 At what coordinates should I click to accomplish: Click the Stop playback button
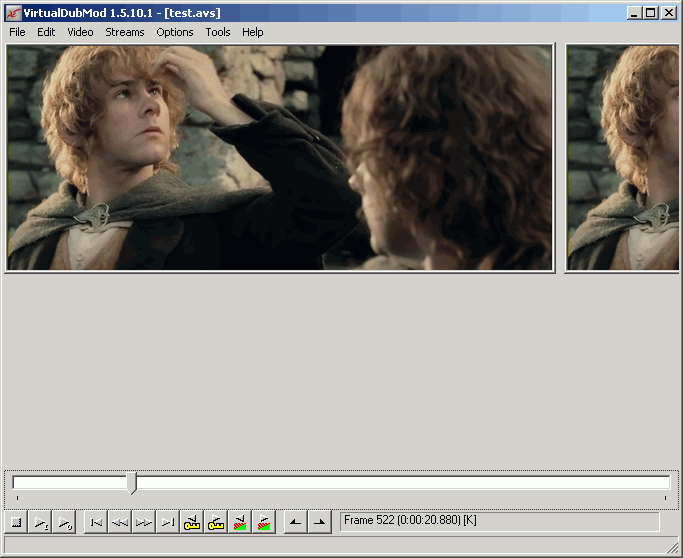[17, 522]
